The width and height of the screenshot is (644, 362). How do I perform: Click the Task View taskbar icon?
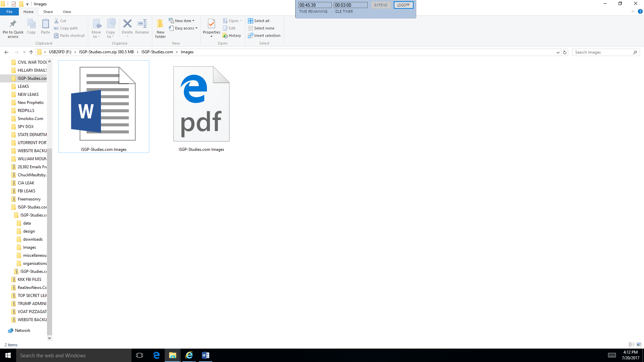pyautogui.click(x=140, y=355)
